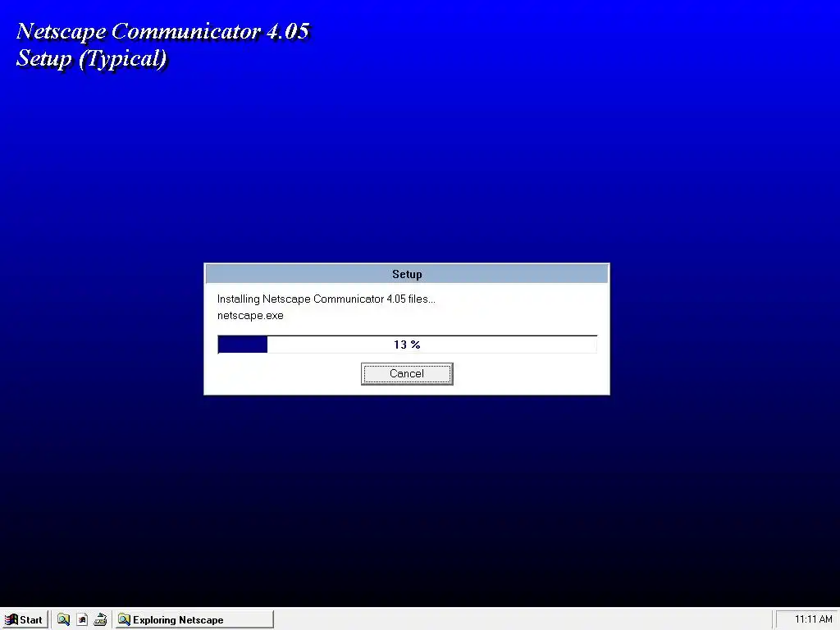This screenshot has width=840, height=630.
Task: Click the 'Installing Netscape Communicator 4.05 files...' text
Action: click(x=326, y=299)
